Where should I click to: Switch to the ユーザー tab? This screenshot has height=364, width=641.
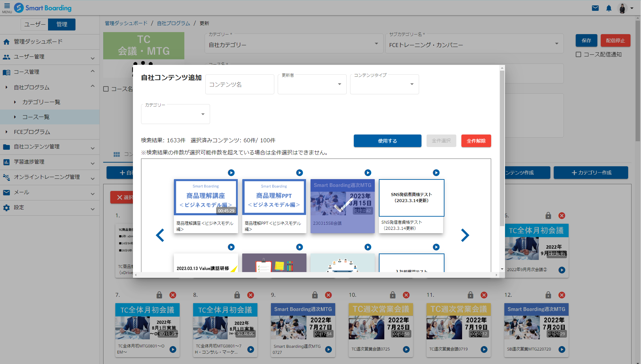35,24
